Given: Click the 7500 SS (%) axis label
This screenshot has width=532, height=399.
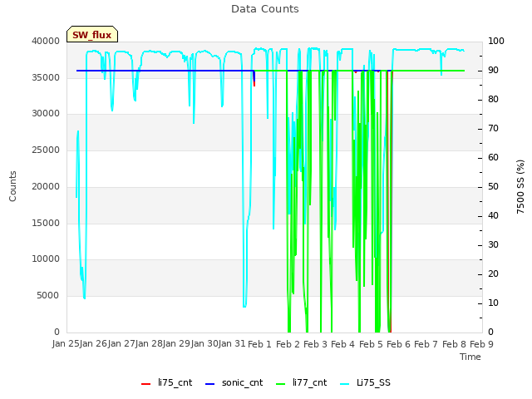Looking at the screenshot, I should (x=520, y=186).
